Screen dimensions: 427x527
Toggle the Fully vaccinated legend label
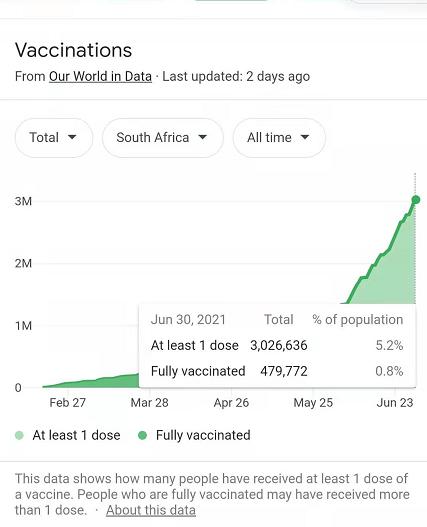point(203,435)
